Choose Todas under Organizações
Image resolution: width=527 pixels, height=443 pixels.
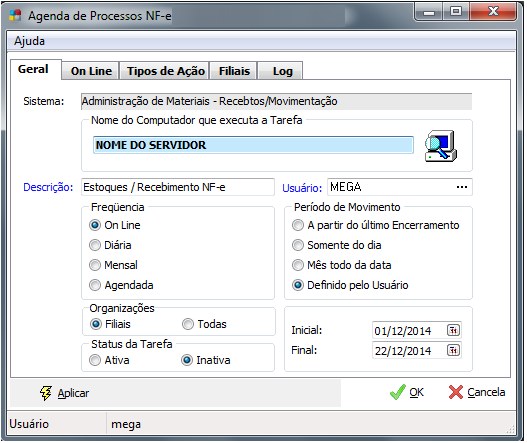188,324
